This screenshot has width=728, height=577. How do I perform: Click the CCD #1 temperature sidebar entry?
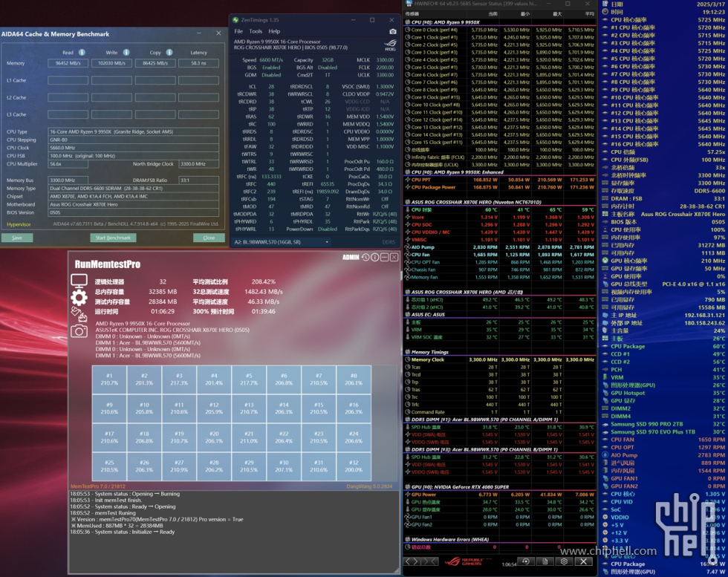click(663, 353)
